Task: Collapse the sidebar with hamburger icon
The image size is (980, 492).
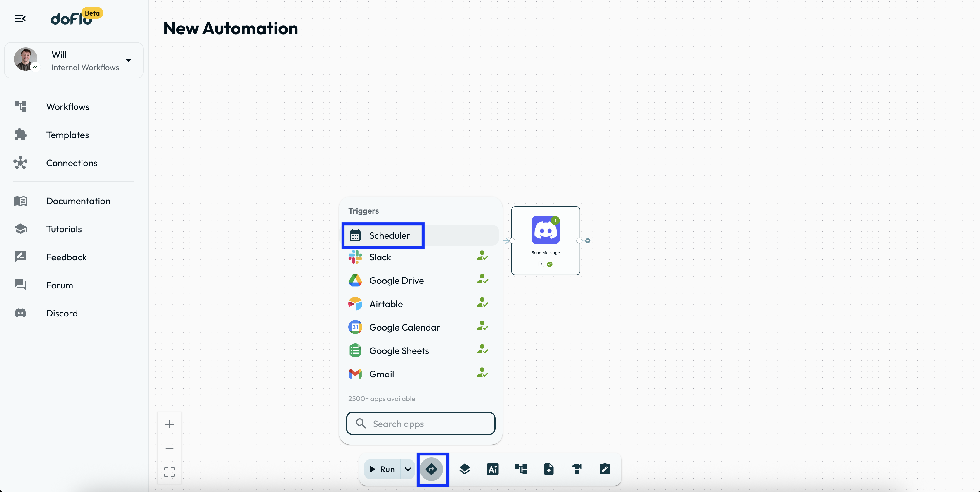Action: pyautogui.click(x=20, y=19)
